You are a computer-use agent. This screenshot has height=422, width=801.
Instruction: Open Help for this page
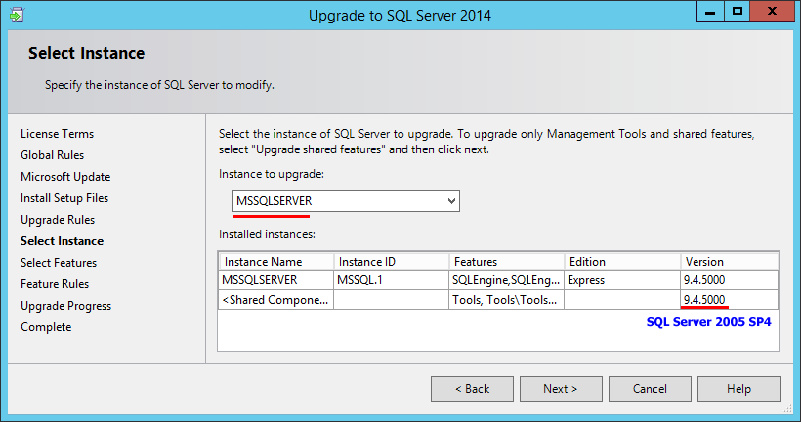[739, 389]
